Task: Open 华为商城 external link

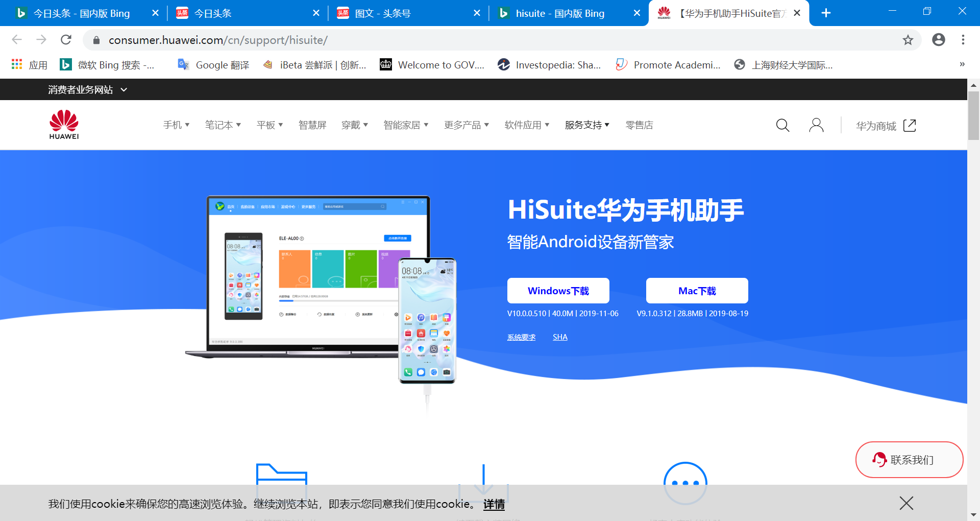Action: coord(886,126)
